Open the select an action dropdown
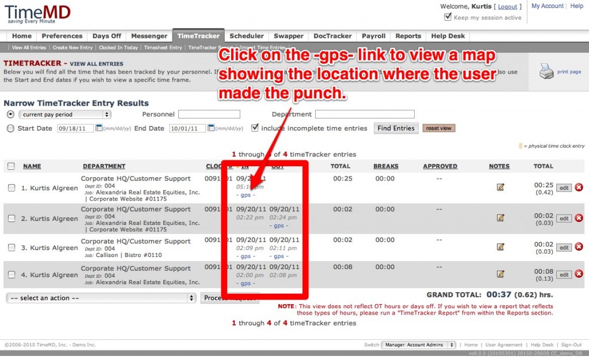Viewport: 589px width, 364px height. pyautogui.click(x=101, y=298)
